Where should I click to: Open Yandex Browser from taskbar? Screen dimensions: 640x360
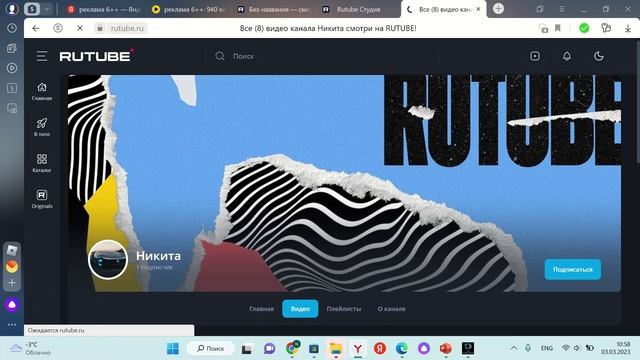pos(358,349)
